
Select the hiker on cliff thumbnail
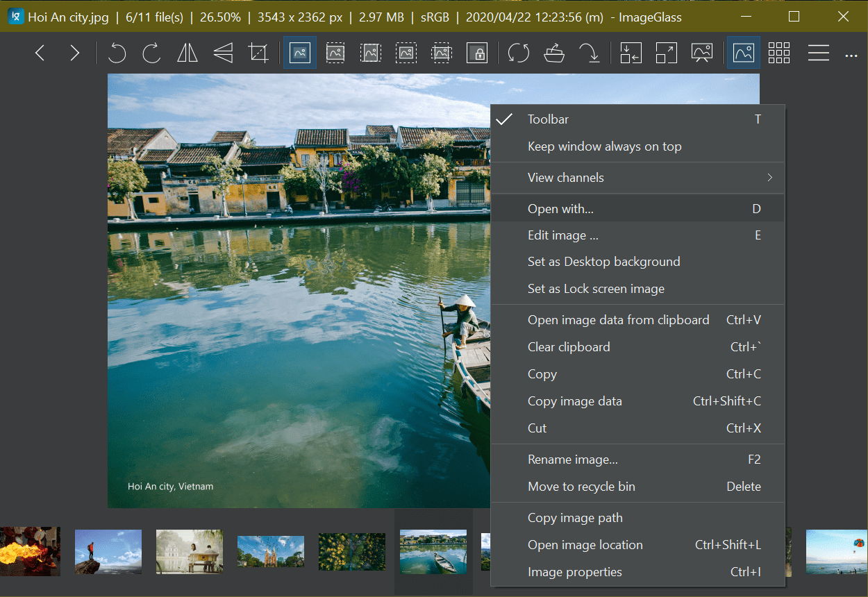pyautogui.click(x=108, y=552)
